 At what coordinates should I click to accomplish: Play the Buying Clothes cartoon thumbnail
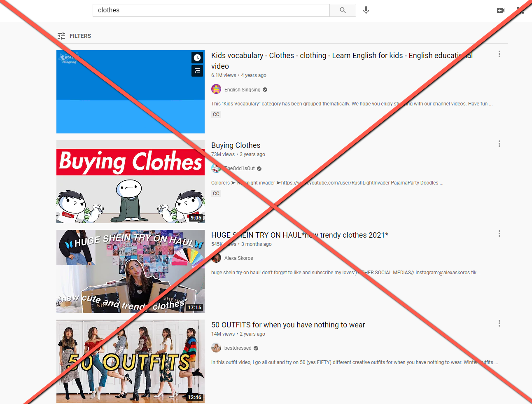131,182
